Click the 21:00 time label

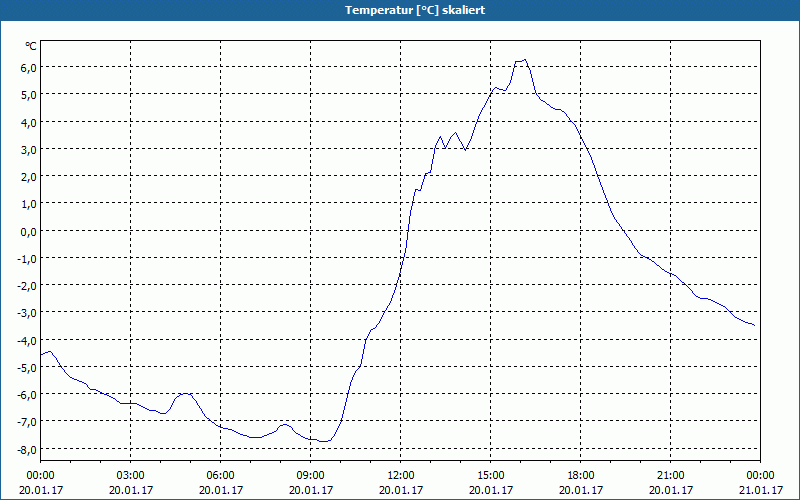click(x=670, y=476)
